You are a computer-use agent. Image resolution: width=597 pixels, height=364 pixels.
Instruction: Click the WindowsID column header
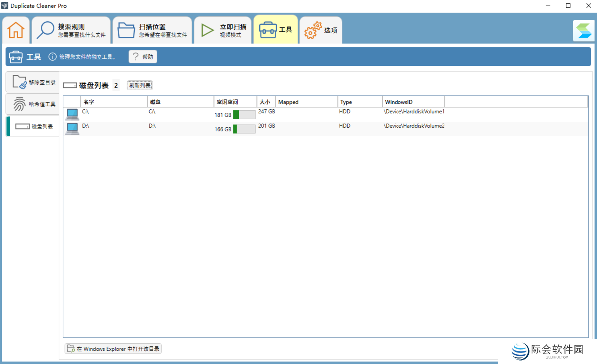413,102
